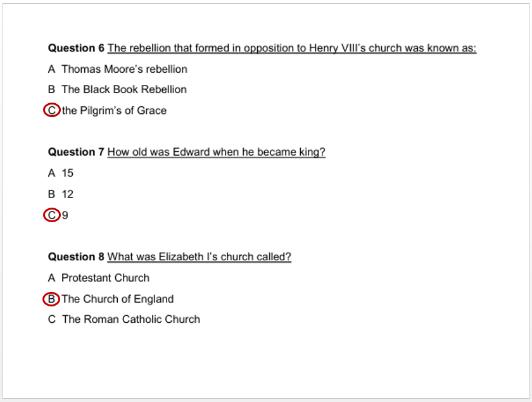The width and height of the screenshot is (532, 402).
Task: Click the text "the Pilgrim's of Grace"
Action: tap(114, 110)
